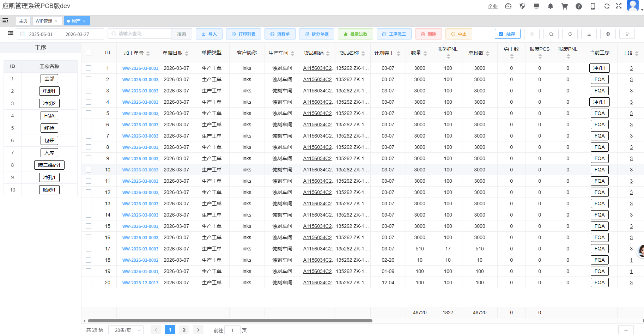Open work order WW-2026-02-0002 link
Viewport: 644px width, 334px height.
pos(140,260)
